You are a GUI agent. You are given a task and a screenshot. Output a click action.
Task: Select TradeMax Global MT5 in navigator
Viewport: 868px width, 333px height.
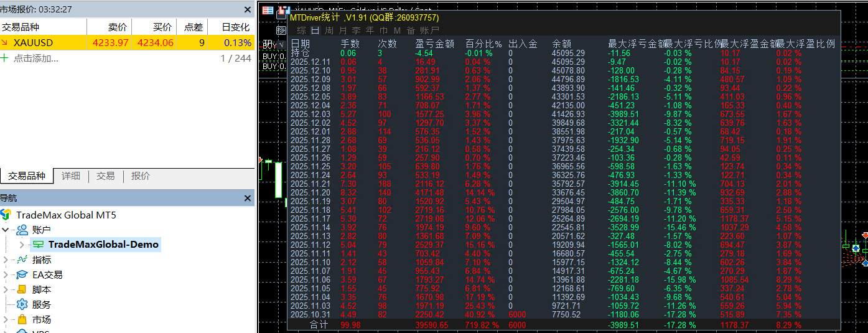[66, 215]
